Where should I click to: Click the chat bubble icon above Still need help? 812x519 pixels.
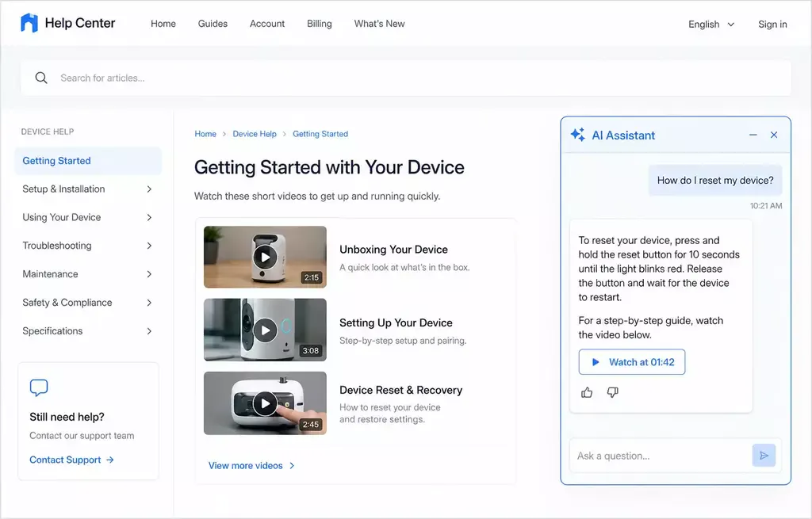point(39,387)
